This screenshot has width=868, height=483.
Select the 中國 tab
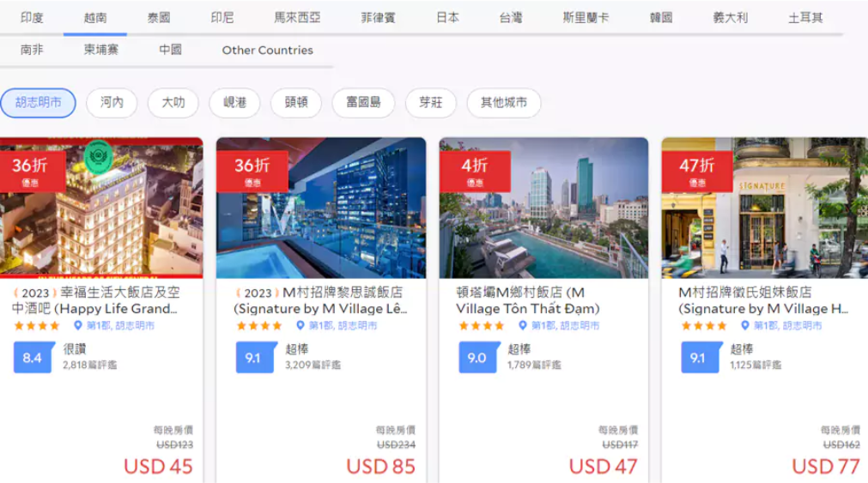170,50
